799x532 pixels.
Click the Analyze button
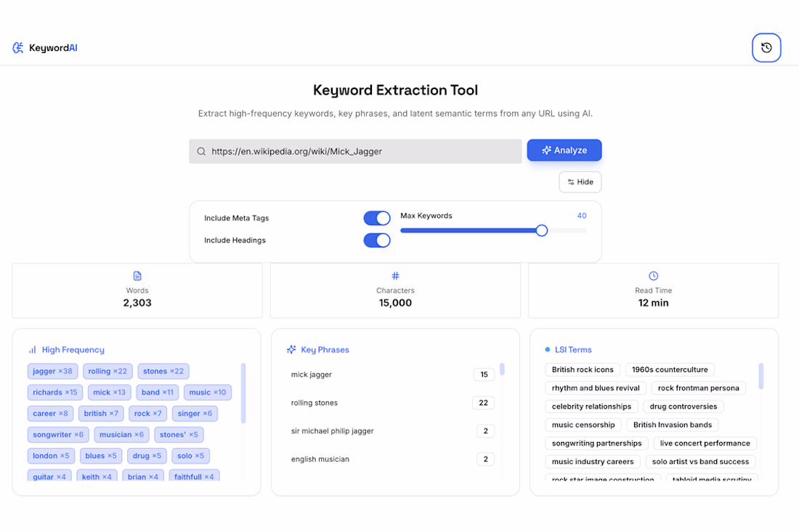pyautogui.click(x=564, y=150)
